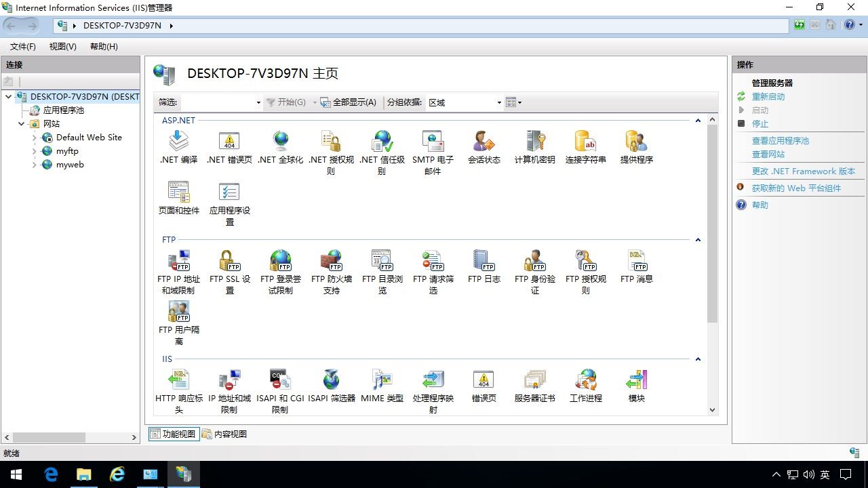The image size is (868, 488).
Task: Open the .NET 编译 feature icon
Action: [178, 147]
